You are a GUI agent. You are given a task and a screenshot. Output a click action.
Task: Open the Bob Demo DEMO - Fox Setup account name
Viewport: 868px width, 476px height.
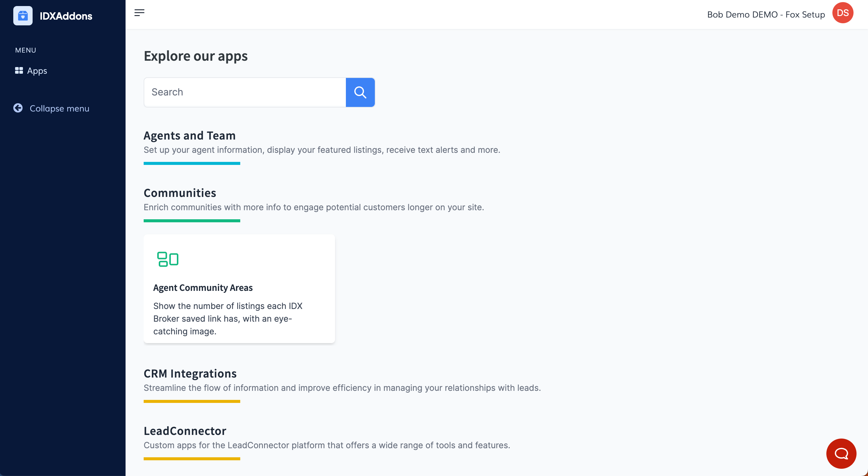766,14
